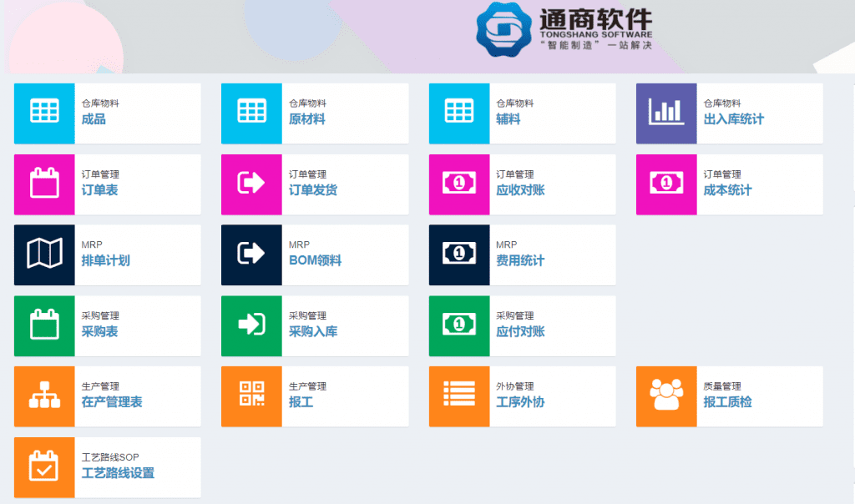This screenshot has height=504, width=855.
Task: Select the QR code icon for 报工
Action: click(251, 396)
